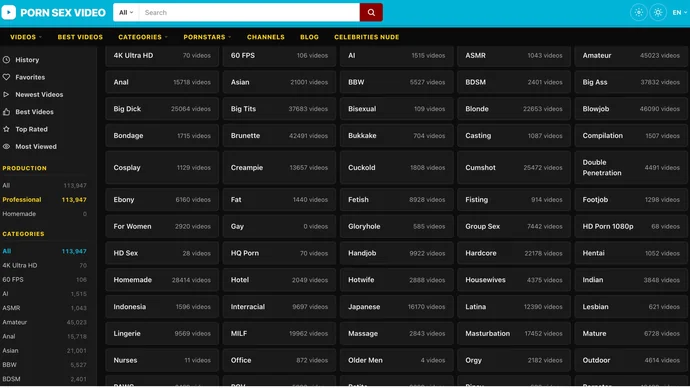This screenshot has width=690, height=388.
Task: Open the Channels navigation item
Action: tap(265, 37)
